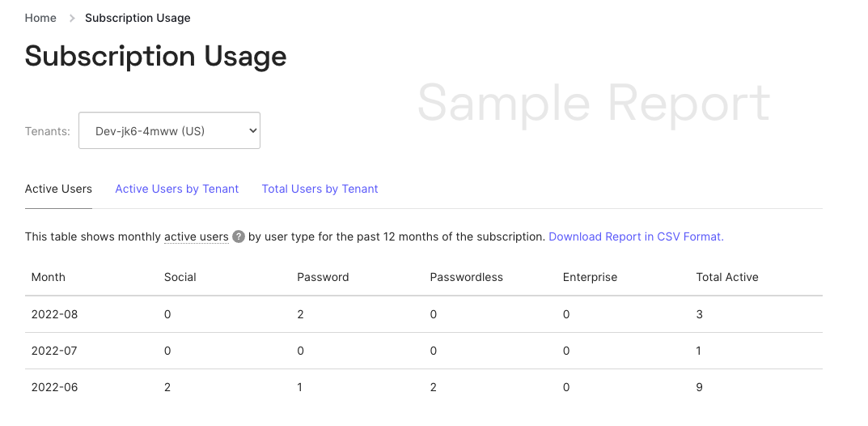Image resolution: width=868 pixels, height=426 pixels.
Task: Click the breadcrumb chevron separator icon
Action: [71, 18]
